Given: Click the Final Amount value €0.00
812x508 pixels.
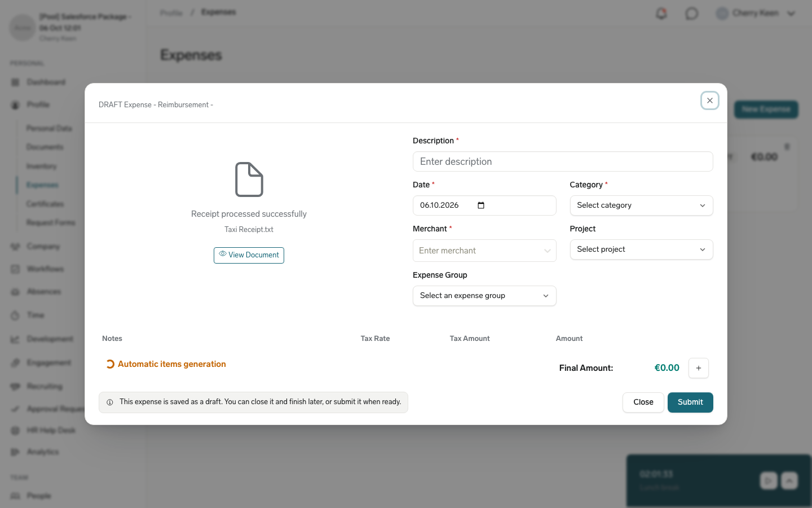Looking at the screenshot, I should pos(667,368).
